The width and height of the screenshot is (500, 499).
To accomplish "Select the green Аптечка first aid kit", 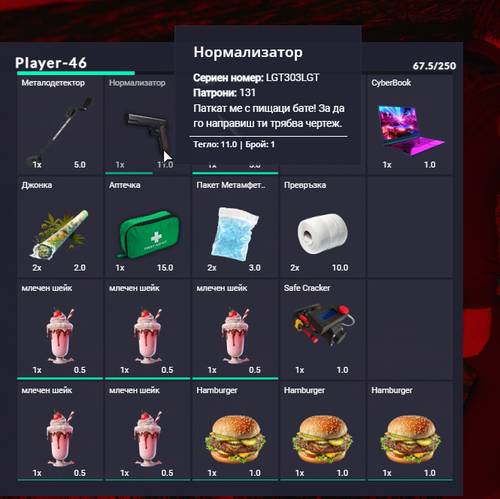I will (147, 227).
